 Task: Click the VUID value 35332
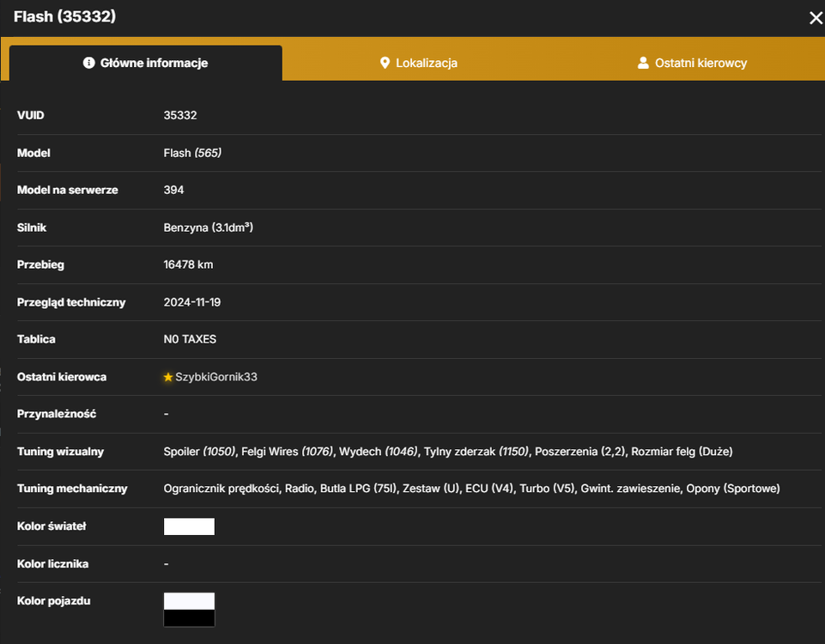pos(180,115)
